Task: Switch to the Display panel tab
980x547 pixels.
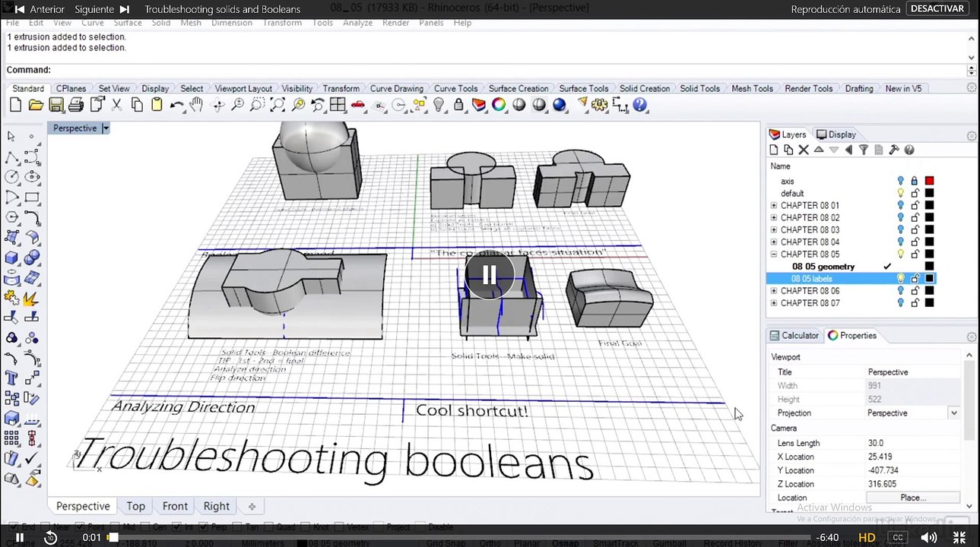Action: pos(836,134)
